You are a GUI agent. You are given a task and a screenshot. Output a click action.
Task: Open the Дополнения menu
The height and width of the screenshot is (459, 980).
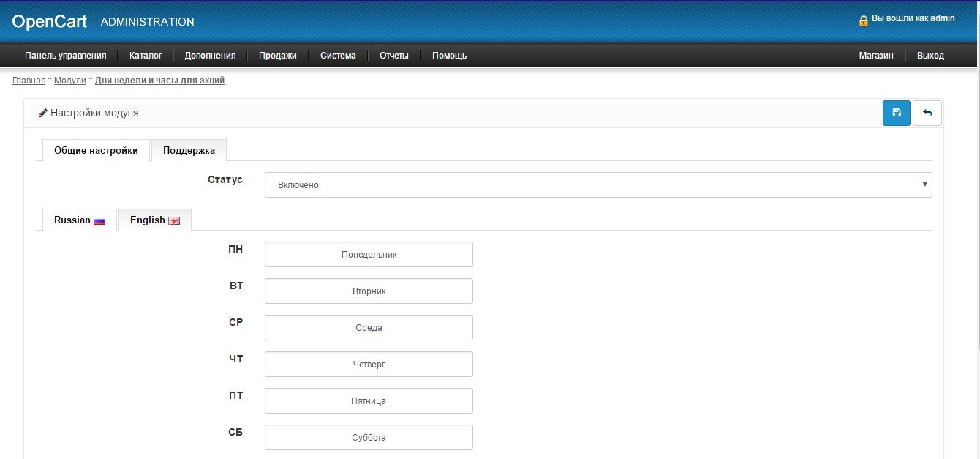(x=210, y=56)
